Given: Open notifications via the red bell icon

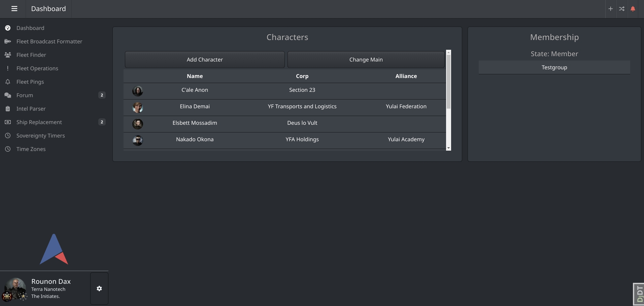Looking at the screenshot, I should point(633,9).
